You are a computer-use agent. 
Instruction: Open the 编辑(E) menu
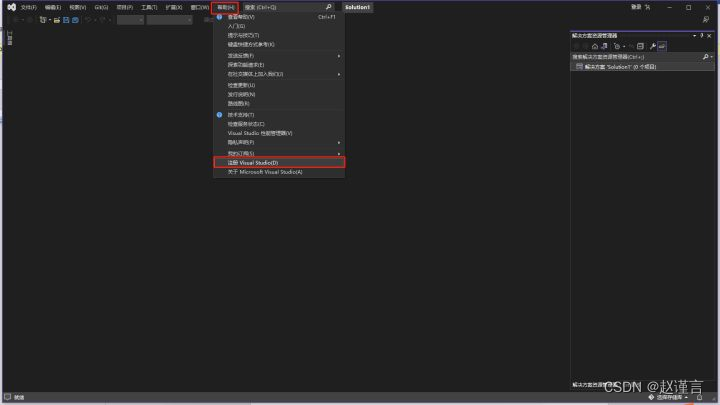(x=53, y=7)
